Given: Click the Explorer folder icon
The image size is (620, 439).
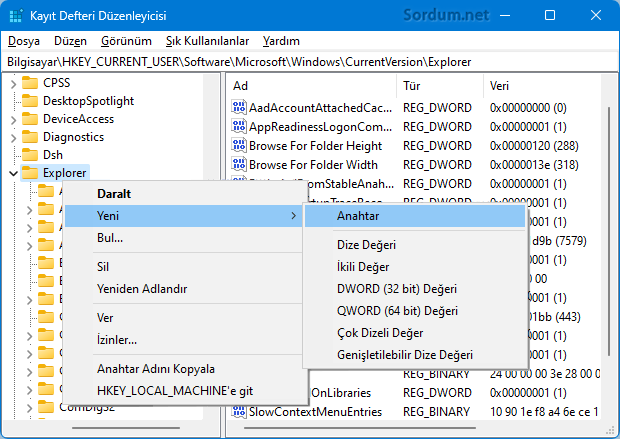Looking at the screenshot, I should point(30,173).
